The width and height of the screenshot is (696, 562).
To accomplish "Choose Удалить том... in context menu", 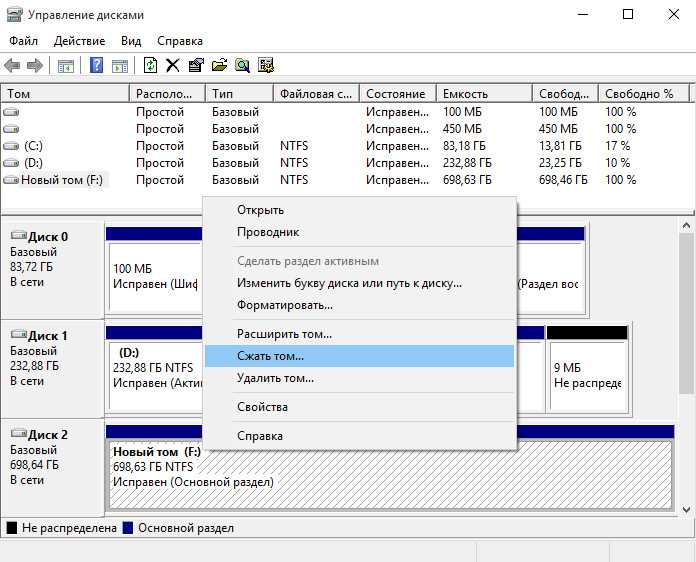I will tap(360, 378).
